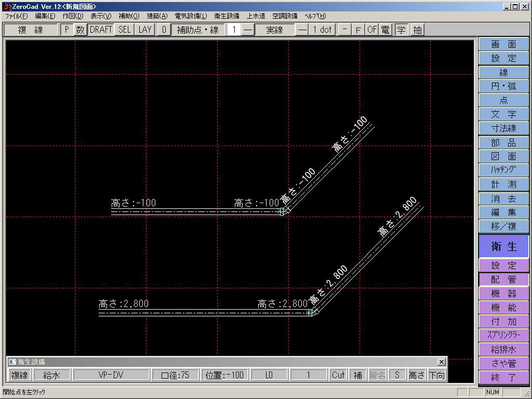Open the 衛生設備 menu
This screenshot has height=399, width=532.
point(227,16)
